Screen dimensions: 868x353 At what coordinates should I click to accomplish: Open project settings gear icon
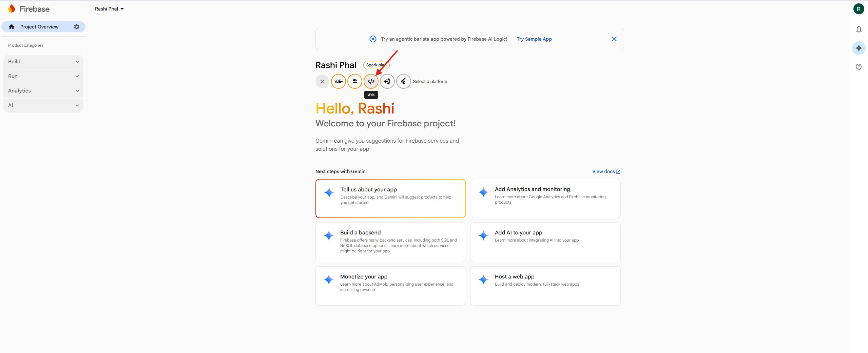[x=77, y=27]
